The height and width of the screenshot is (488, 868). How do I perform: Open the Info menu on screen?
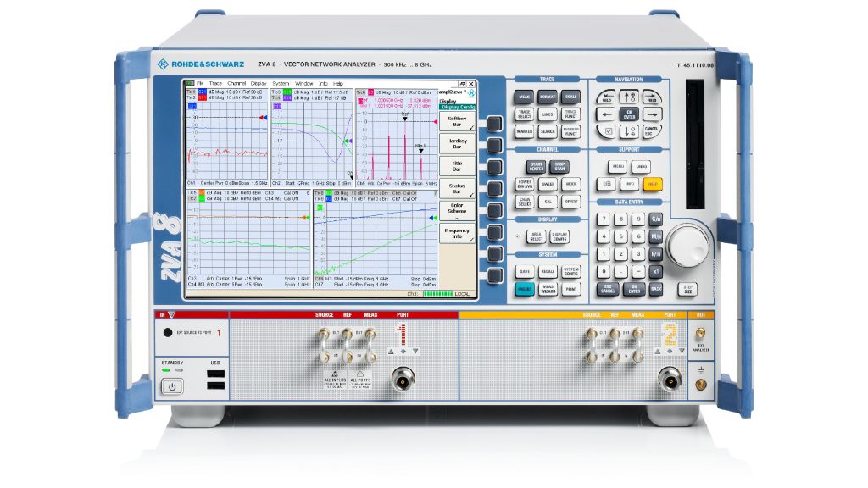click(323, 84)
